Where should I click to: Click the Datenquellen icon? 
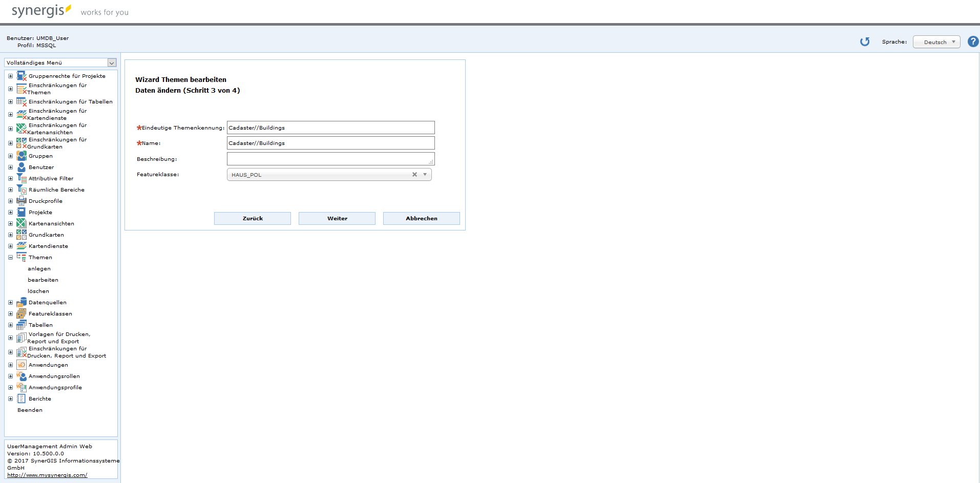(x=21, y=302)
